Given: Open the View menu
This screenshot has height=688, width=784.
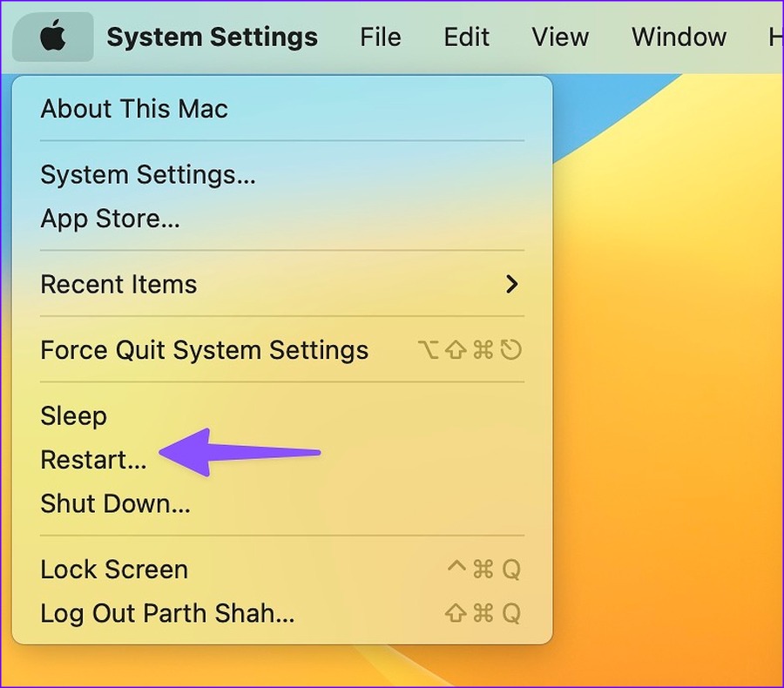Looking at the screenshot, I should coord(560,37).
